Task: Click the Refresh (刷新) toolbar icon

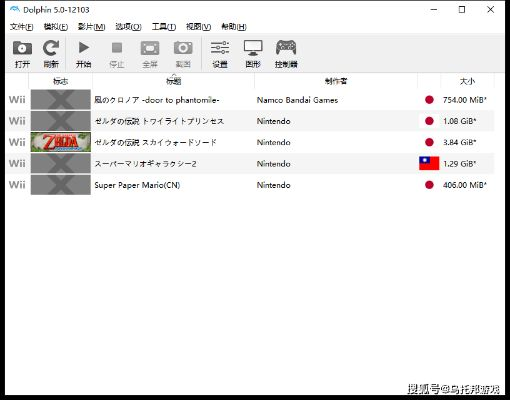Action: click(x=51, y=53)
